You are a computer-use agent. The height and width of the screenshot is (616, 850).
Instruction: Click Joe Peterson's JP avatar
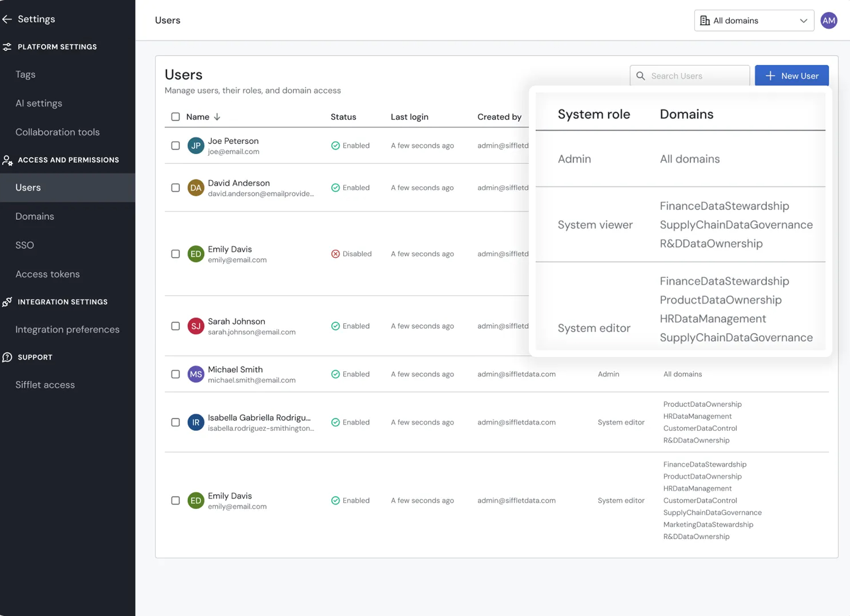point(196,146)
